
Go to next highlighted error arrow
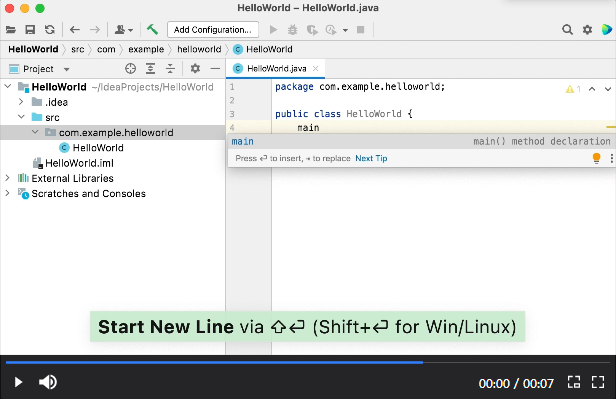click(x=607, y=89)
